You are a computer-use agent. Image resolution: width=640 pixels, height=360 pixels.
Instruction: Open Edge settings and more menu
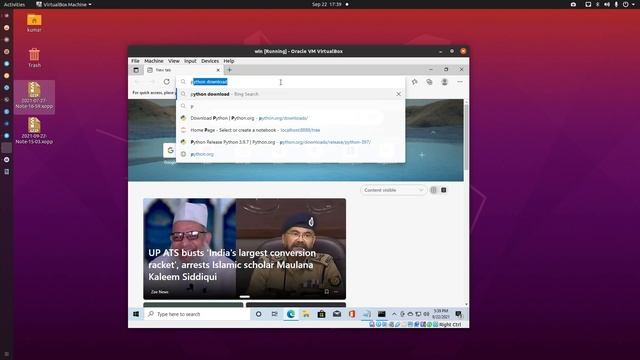click(460, 82)
